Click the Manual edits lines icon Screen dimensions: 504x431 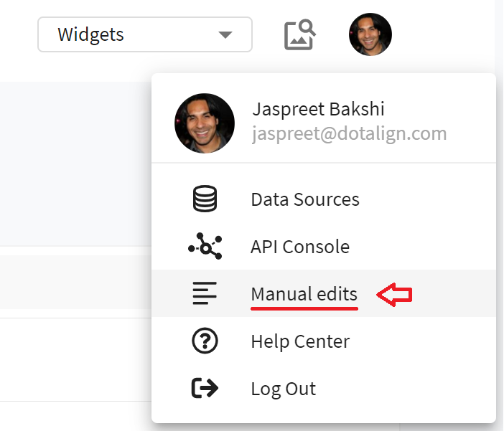[205, 293]
